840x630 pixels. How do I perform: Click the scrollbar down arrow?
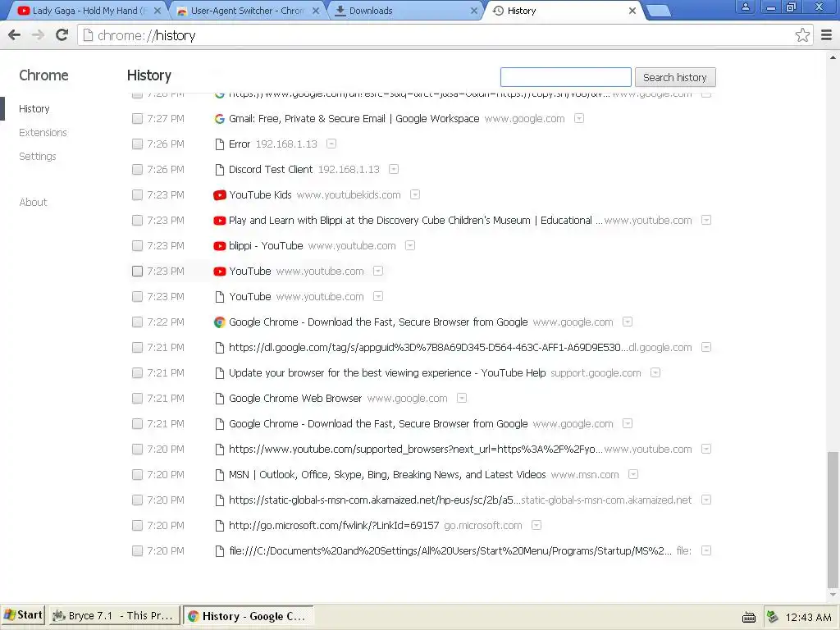833,595
